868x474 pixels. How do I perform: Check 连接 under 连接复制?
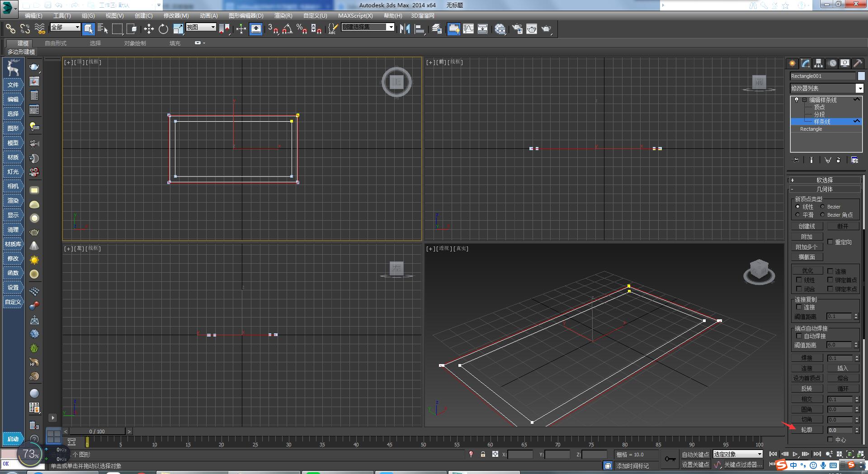click(x=799, y=307)
